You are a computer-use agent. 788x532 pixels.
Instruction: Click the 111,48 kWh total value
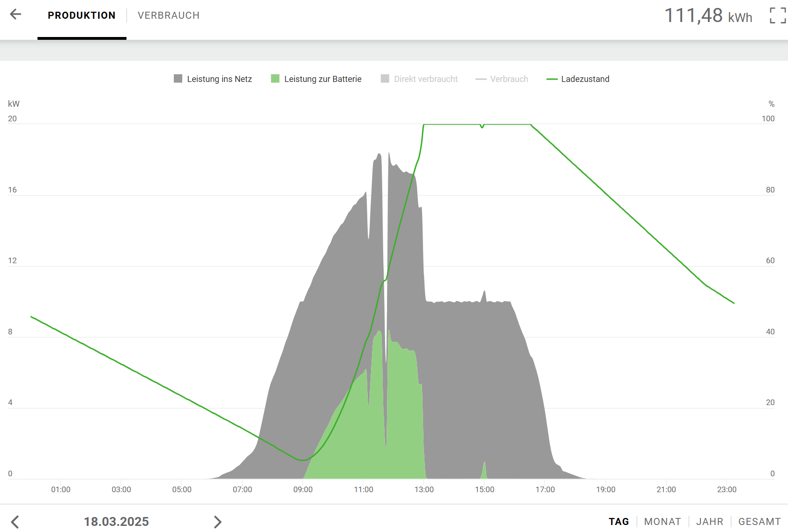point(708,16)
